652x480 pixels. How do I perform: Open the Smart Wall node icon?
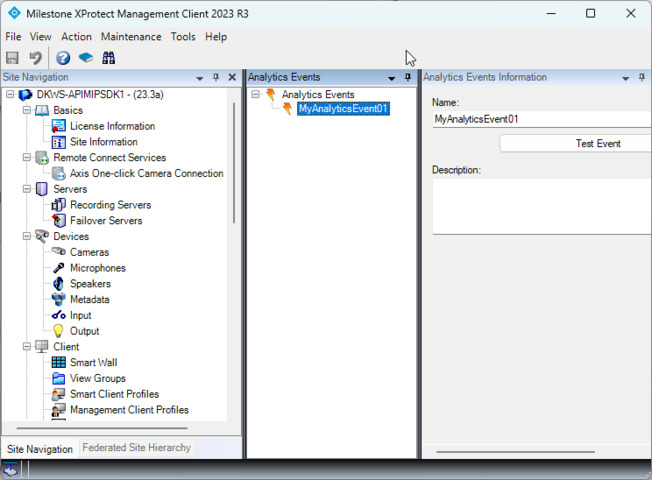58,363
